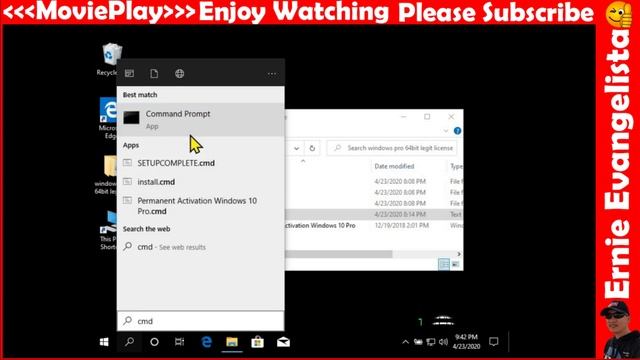Open File Explorer help icon
Image resolution: width=640 pixels, height=360 pixels.
(457, 131)
